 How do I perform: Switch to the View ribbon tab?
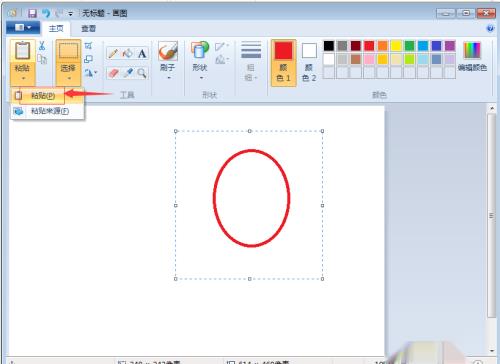[x=88, y=29]
